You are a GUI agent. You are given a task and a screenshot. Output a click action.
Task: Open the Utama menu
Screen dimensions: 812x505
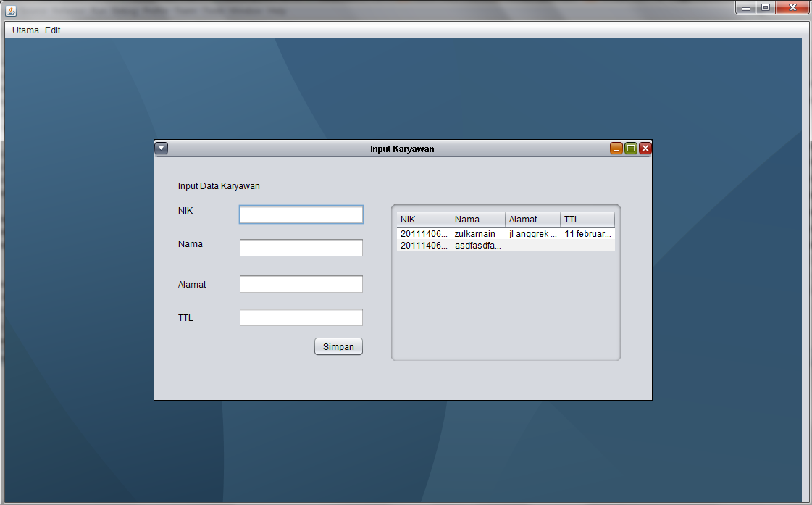(25, 30)
